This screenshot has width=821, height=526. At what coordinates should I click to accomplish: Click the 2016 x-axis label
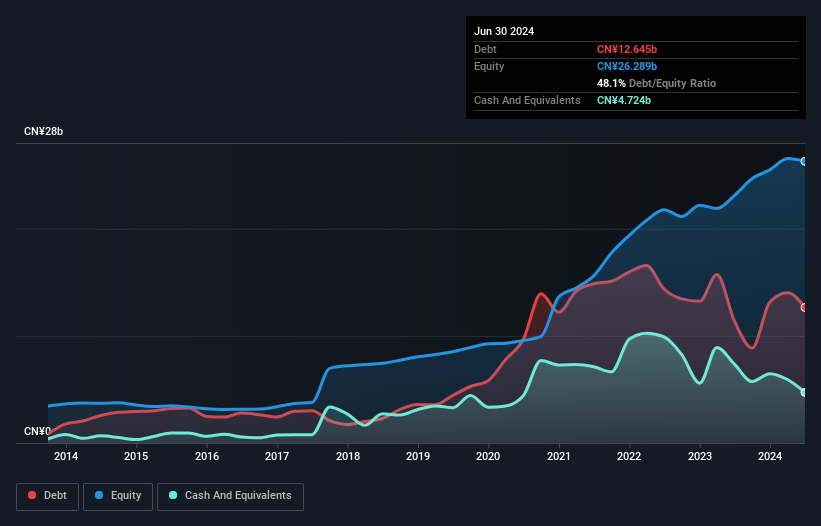click(207, 456)
